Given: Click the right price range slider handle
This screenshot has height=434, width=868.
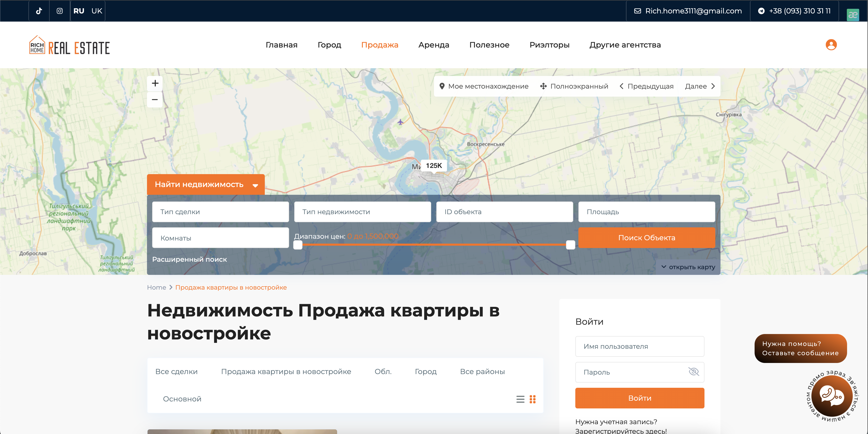Looking at the screenshot, I should click(570, 245).
